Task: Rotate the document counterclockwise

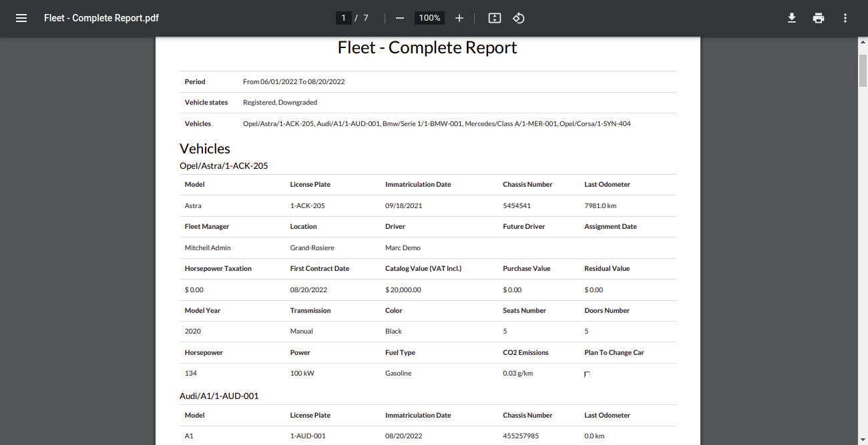Action: point(519,18)
